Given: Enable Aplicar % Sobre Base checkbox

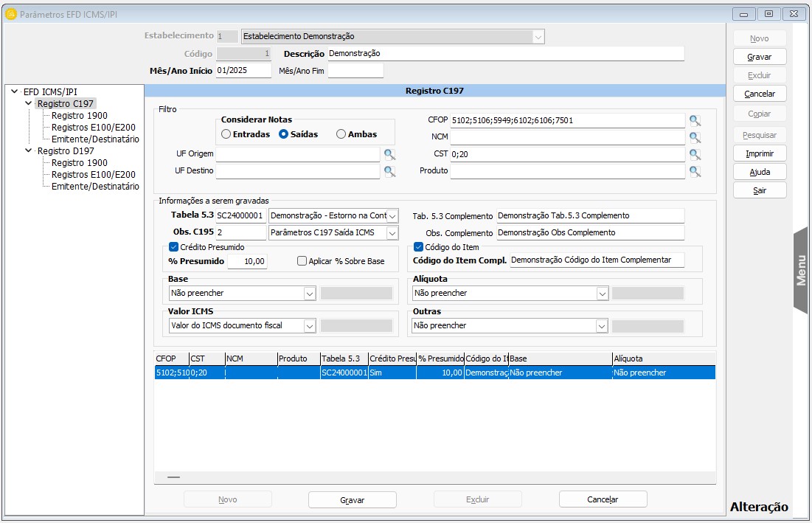Looking at the screenshot, I should pos(302,261).
